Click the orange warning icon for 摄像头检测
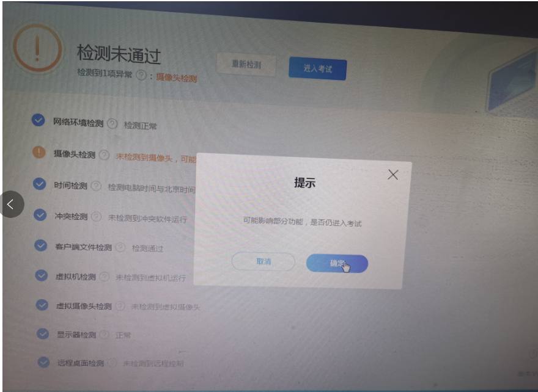Viewport: 538px width, 392px height. (39, 153)
